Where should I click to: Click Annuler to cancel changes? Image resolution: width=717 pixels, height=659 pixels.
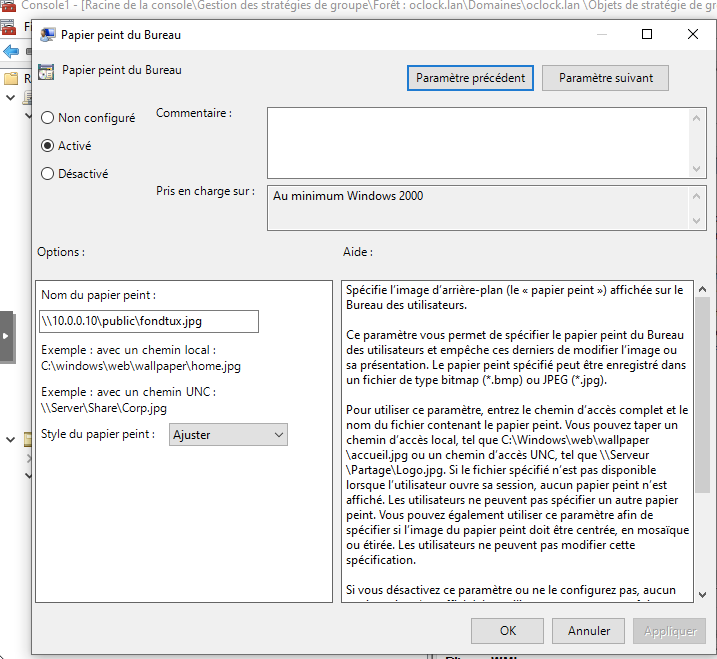click(x=588, y=631)
